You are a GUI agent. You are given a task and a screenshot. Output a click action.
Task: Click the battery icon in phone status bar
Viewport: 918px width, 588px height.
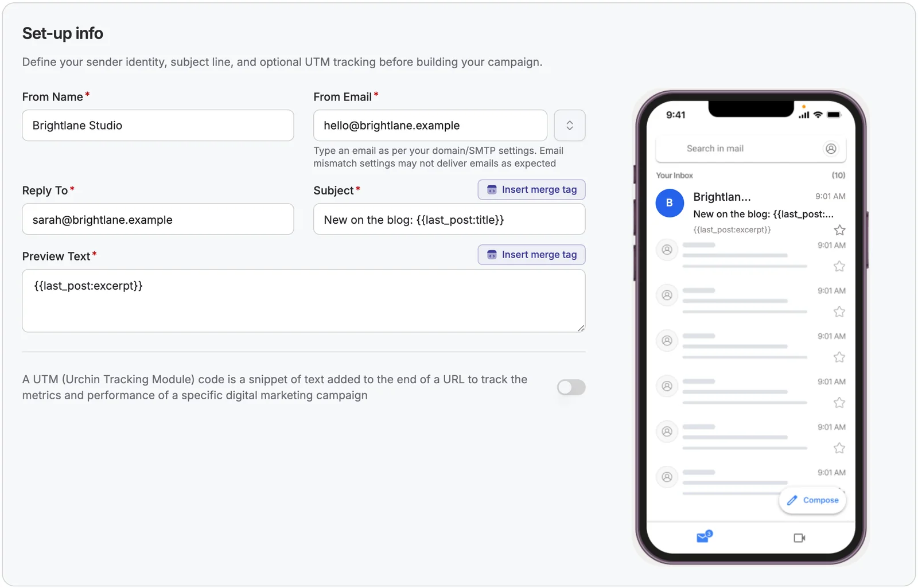click(834, 115)
